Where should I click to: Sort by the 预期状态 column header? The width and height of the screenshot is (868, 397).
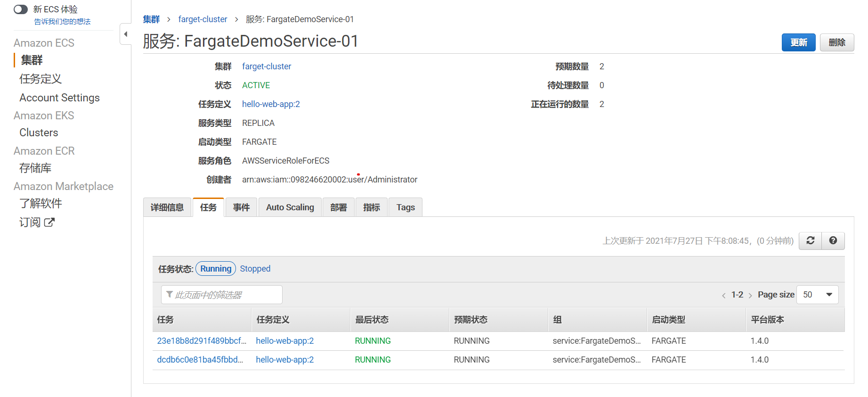[x=499, y=320]
